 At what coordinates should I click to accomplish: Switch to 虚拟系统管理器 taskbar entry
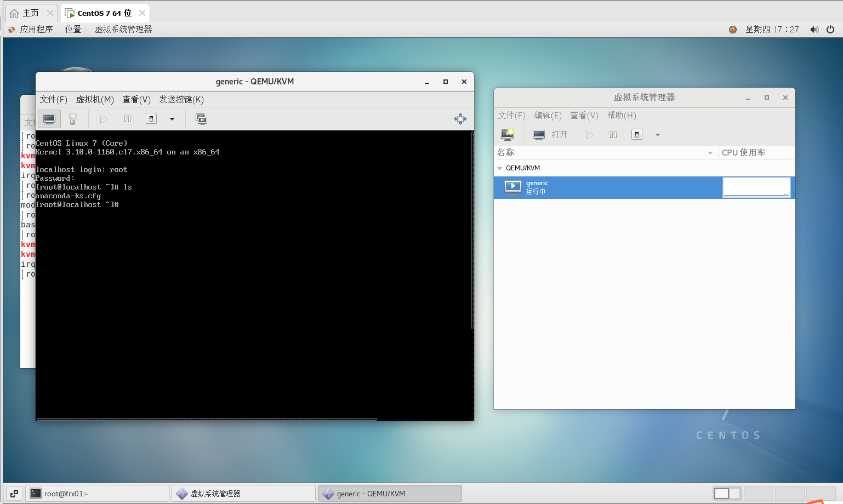(244, 494)
